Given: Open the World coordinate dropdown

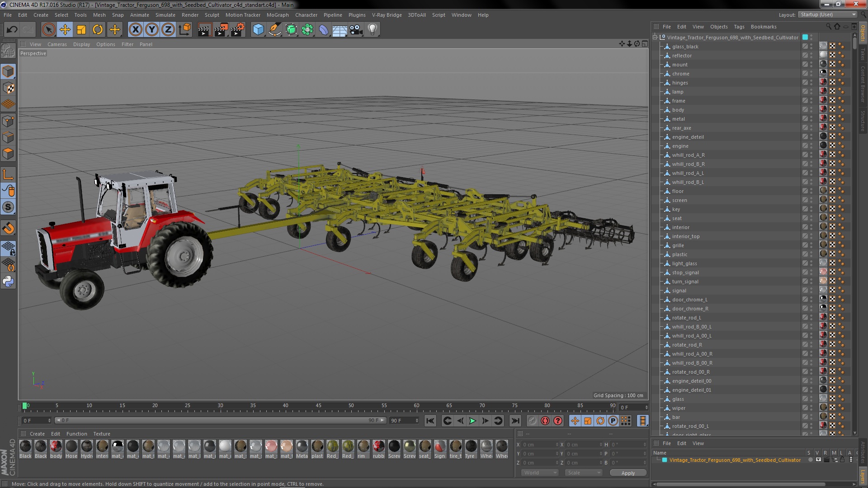Looking at the screenshot, I should point(540,473).
